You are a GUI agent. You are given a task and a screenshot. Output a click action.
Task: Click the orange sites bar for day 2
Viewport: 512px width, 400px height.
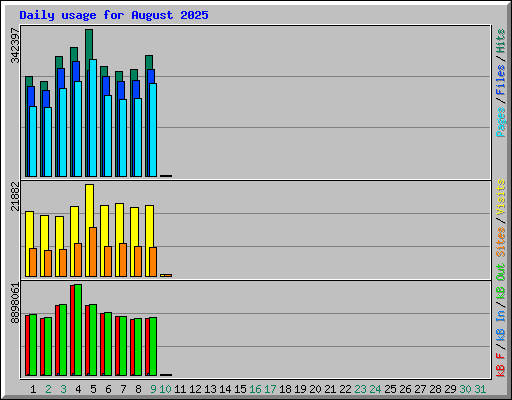point(48,263)
